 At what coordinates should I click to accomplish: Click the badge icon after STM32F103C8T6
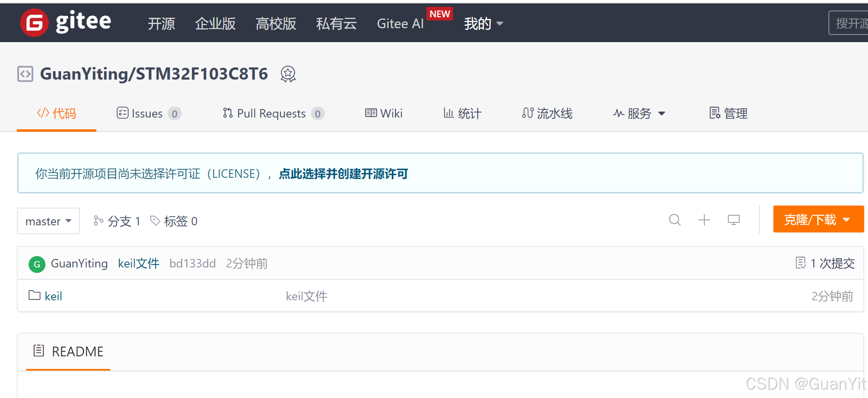(288, 74)
